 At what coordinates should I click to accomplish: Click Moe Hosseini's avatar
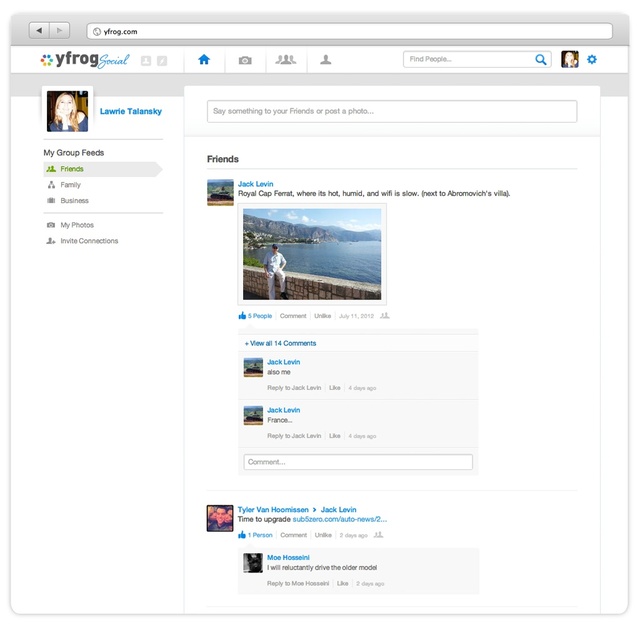click(x=253, y=563)
